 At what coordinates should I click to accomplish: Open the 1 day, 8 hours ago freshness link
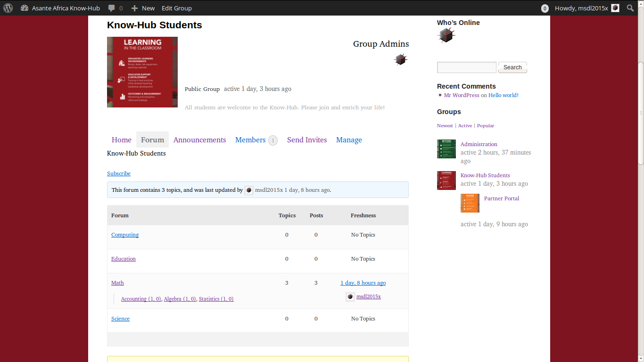(x=363, y=283)
